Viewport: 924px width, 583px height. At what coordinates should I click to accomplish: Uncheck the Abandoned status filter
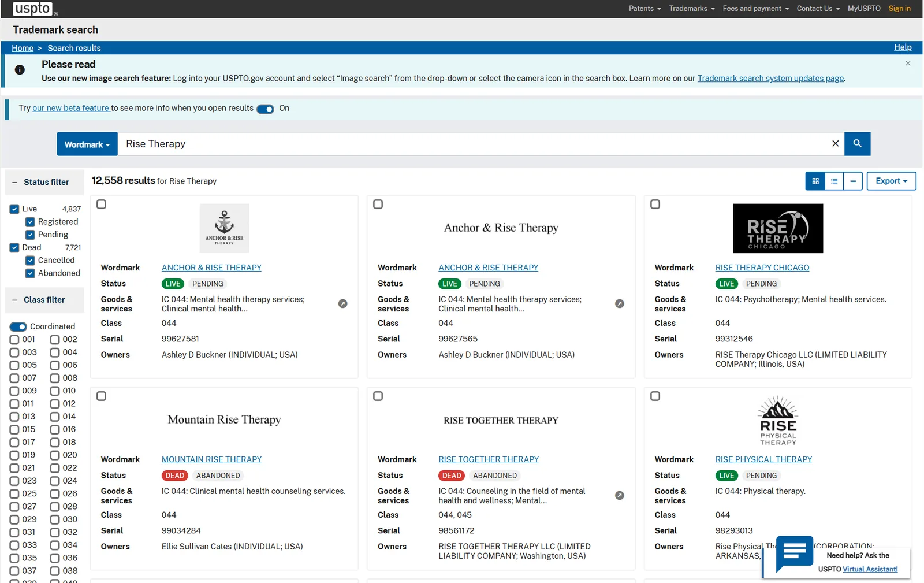(x=30, y=273)
